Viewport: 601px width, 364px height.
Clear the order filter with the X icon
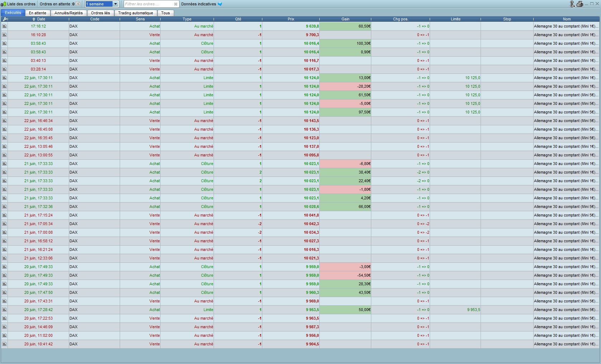click(176, 4)
